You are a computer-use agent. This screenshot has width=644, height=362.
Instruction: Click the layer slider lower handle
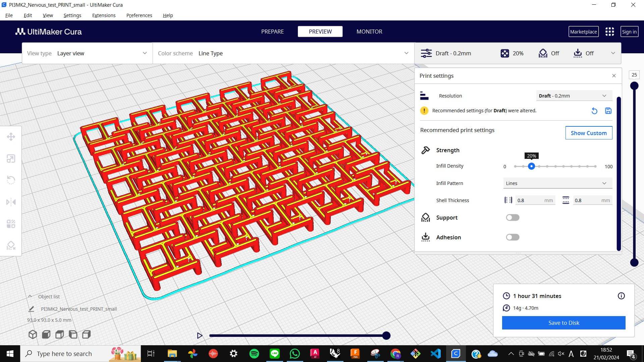[x=634, y=262]
